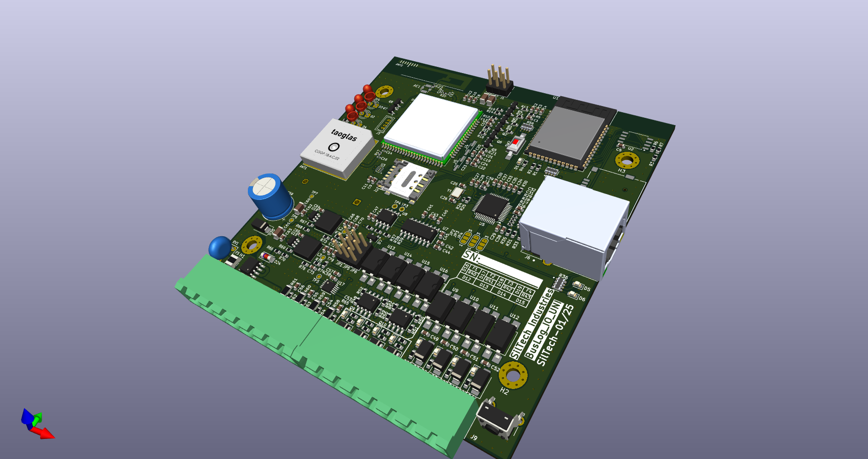Click the XYZ axis orientation gizmo
The height and width of the screenshot is (459, 868).
(x=35, y=423)
